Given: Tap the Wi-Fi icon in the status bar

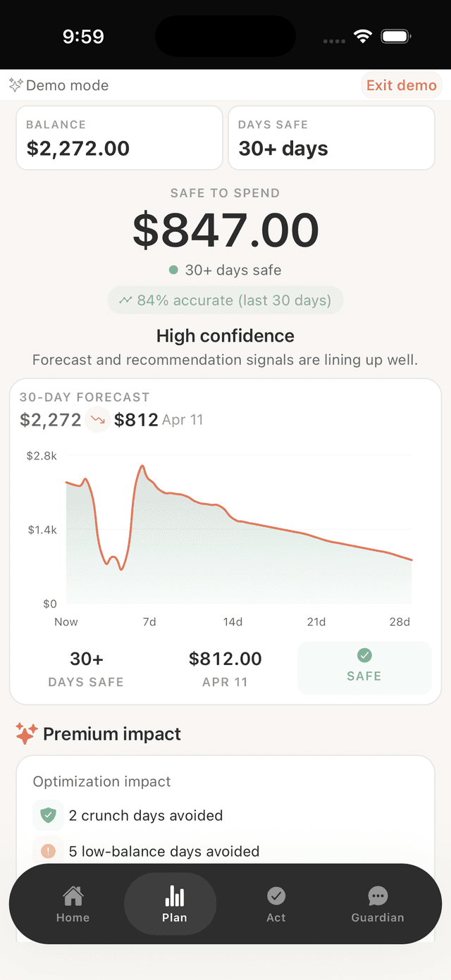Looking at the screenshot, I should coord(362,35).
